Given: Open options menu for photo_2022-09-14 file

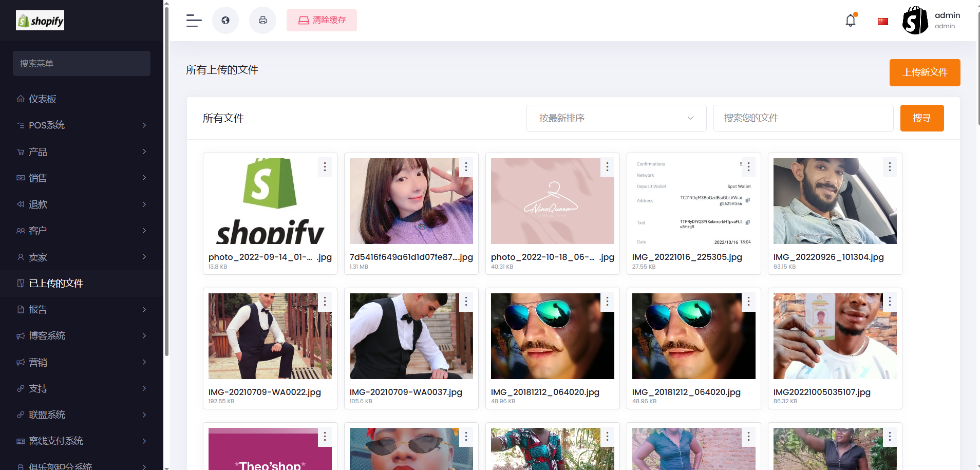Looking at the screenshot, I should point(325,167).
